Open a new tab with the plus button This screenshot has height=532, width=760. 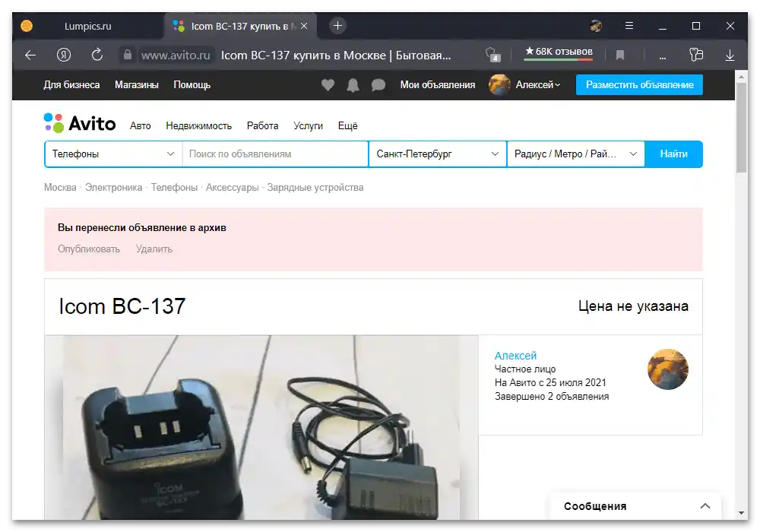[338, 26]
